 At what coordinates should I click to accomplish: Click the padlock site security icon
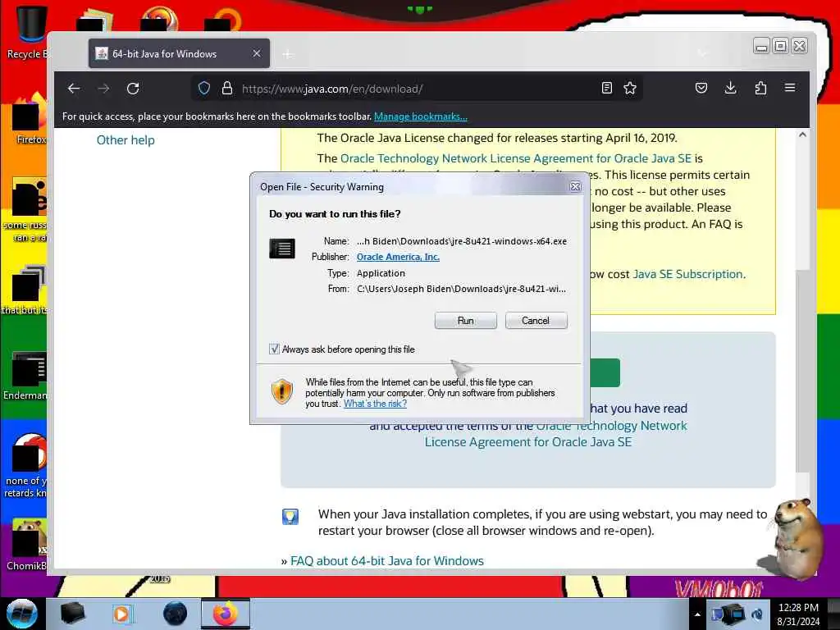[x=227, y=89]
